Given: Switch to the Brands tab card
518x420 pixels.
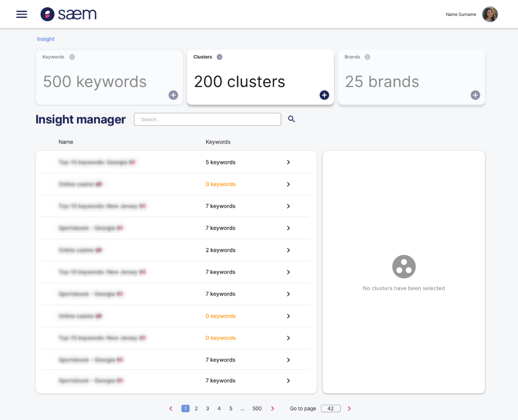Looking at the screenshot, I should 411,77.
